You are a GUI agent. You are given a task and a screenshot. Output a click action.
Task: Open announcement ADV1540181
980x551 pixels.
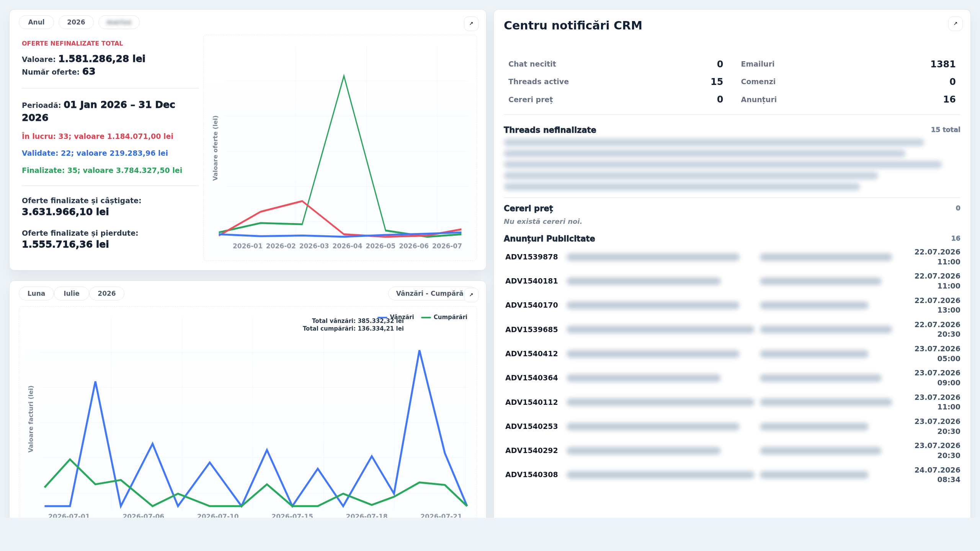coord(732,281)
